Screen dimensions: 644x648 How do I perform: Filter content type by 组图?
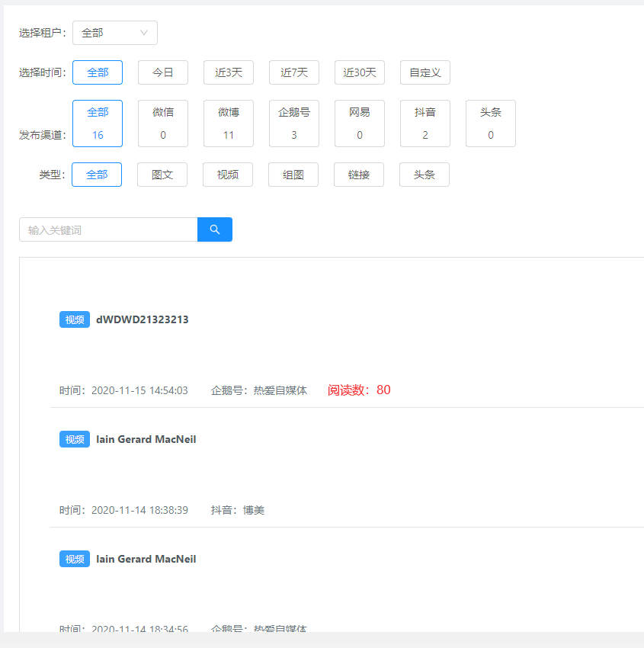293,175
